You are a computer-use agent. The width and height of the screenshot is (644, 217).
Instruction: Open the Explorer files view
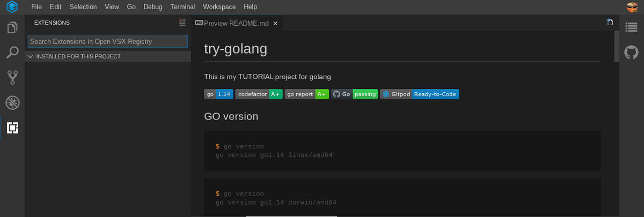[12, 27]
